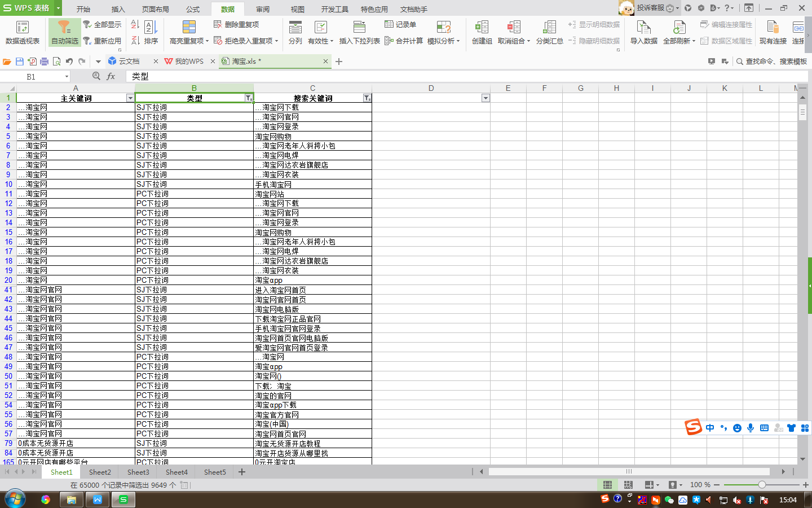The width and height of the screenshot is (812, 508).
Task: Open the Windows Start button
Action: (15, 499)
